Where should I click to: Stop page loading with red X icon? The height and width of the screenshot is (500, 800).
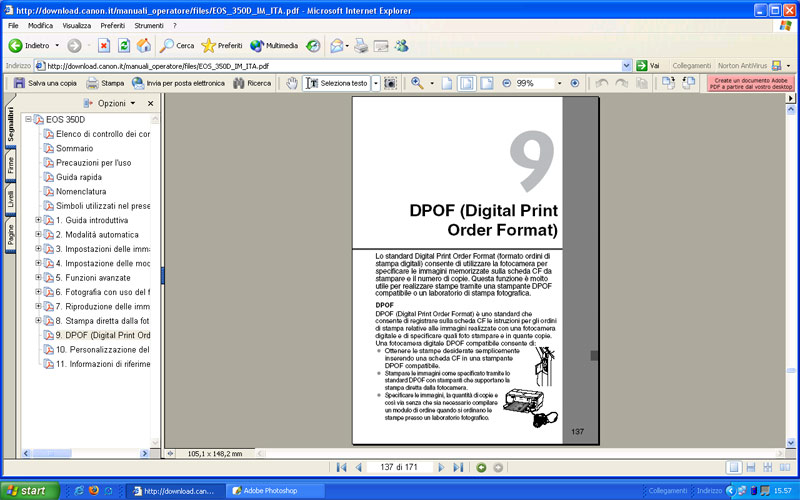(x=104, y=46)
